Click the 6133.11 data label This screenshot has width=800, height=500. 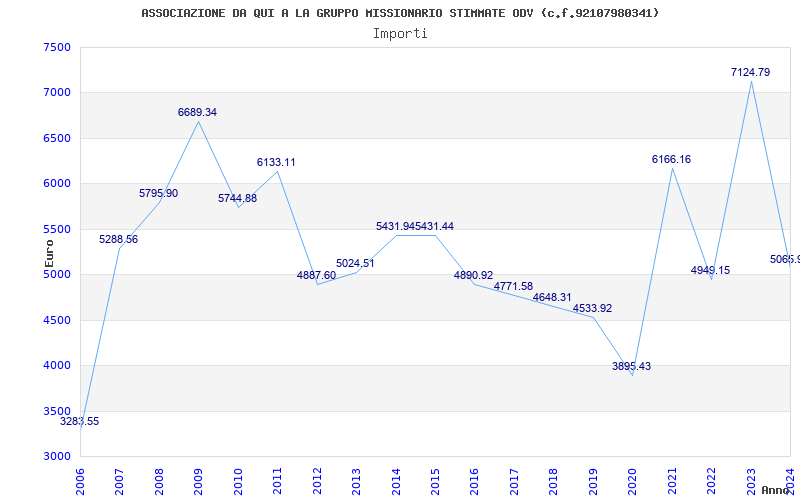276,162
